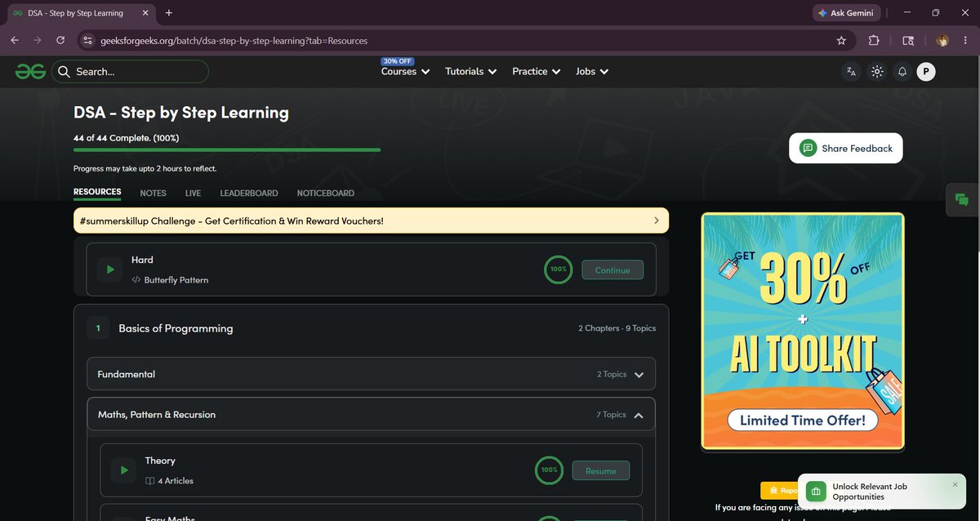This screenshot has height=521, width=980.
Task: Open the Tutorials dropdown menu
Action: pyautogui.click(x=470, y=72)
